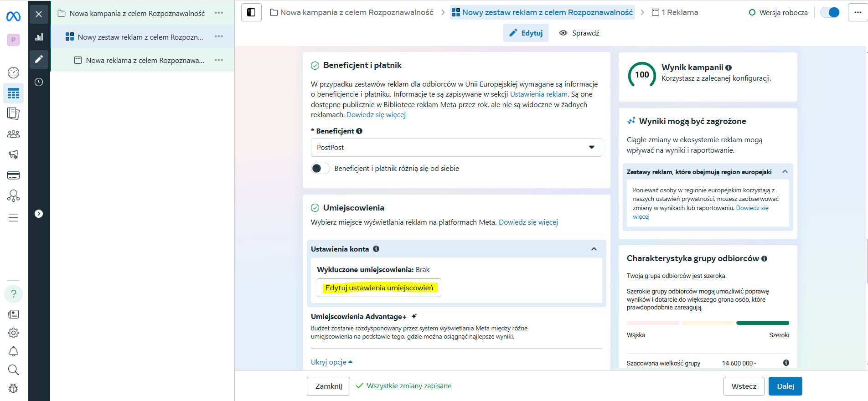Open the account switcher P avatar
This screenshot has height=401, width=868.
click(13, 40)
